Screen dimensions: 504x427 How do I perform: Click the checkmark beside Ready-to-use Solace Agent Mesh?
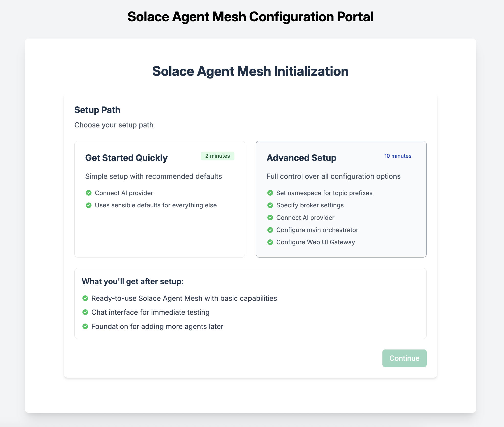[x=85, y=298]
